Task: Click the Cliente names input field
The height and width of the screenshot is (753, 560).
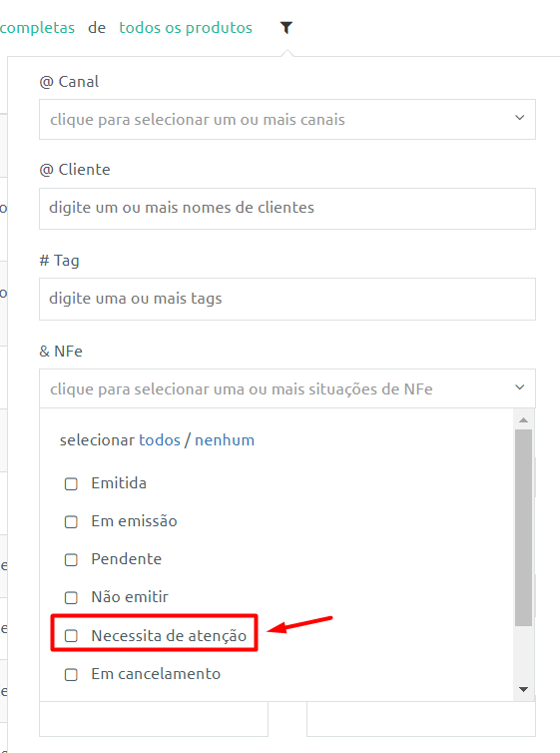Action: (x=286, y=209)
